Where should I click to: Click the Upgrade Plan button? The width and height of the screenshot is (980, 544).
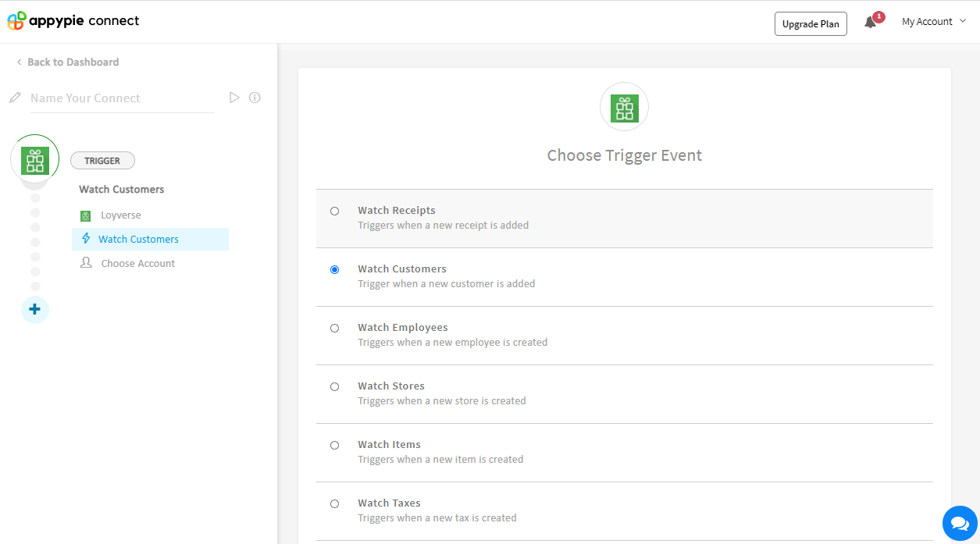[x=810, y=23]
